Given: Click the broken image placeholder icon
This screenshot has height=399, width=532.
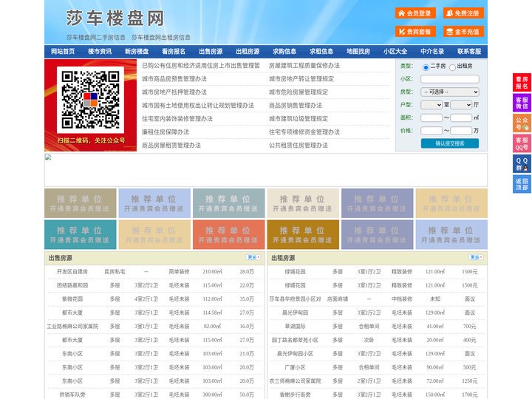Looking at the screenshot, I should (x=48, y=157).
